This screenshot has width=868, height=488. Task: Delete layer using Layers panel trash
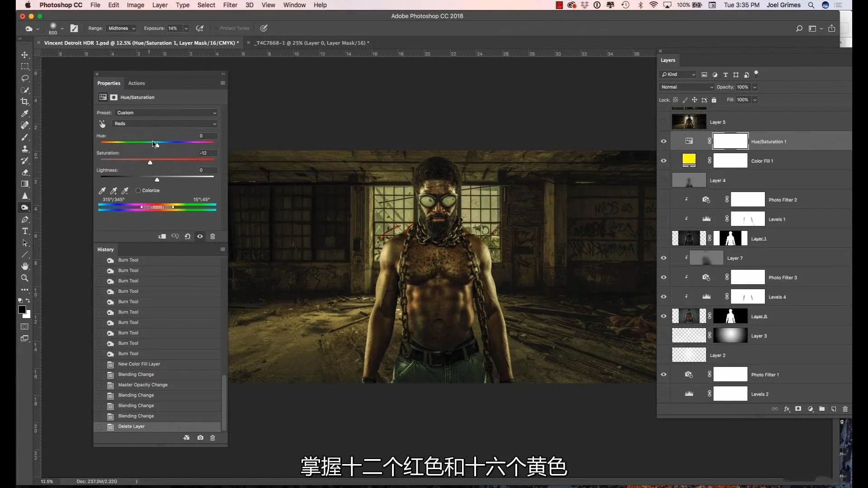click(845, 409)
